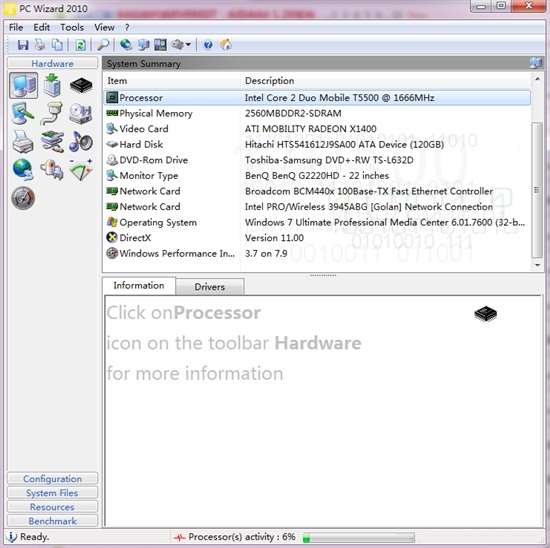Click the summary list scroll up arrow
The image size is (550, 548).
537,79
